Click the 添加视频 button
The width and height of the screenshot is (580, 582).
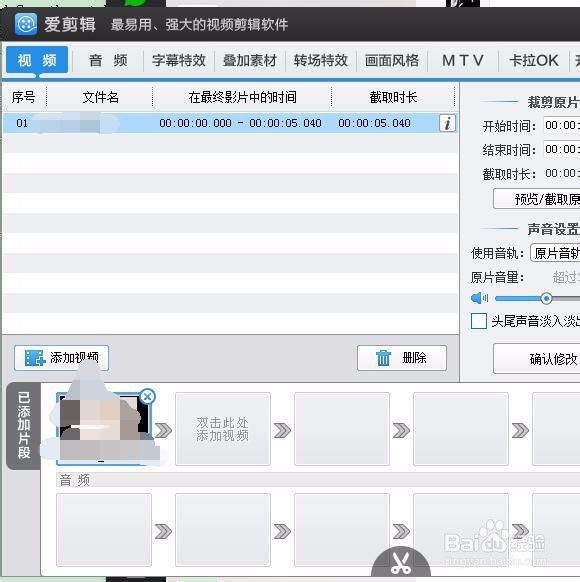(62, 358)
